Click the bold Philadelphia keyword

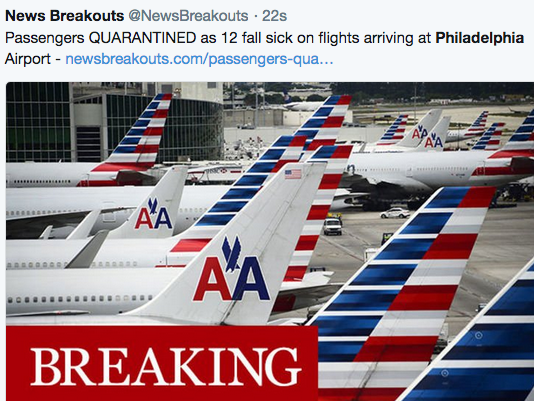coord(480,38)
